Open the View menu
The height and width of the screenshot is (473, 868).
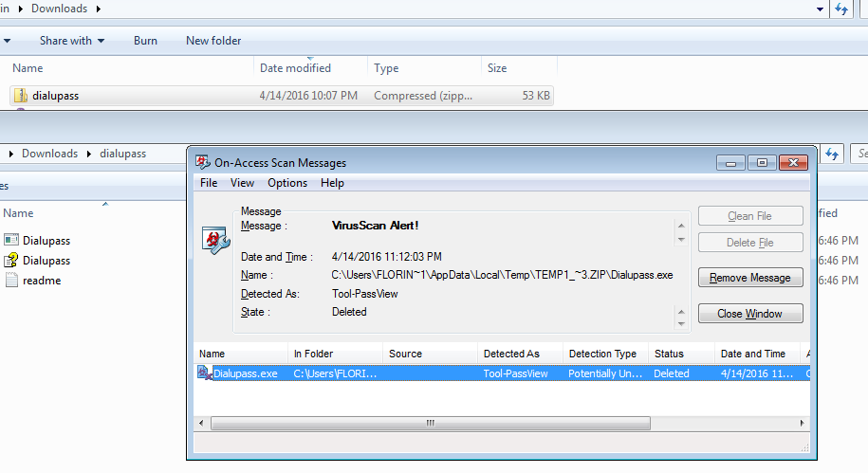point(242,183)
